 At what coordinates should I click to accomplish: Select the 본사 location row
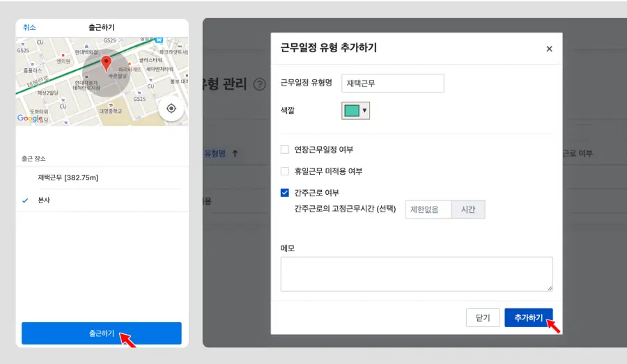(x=102, y=200)
